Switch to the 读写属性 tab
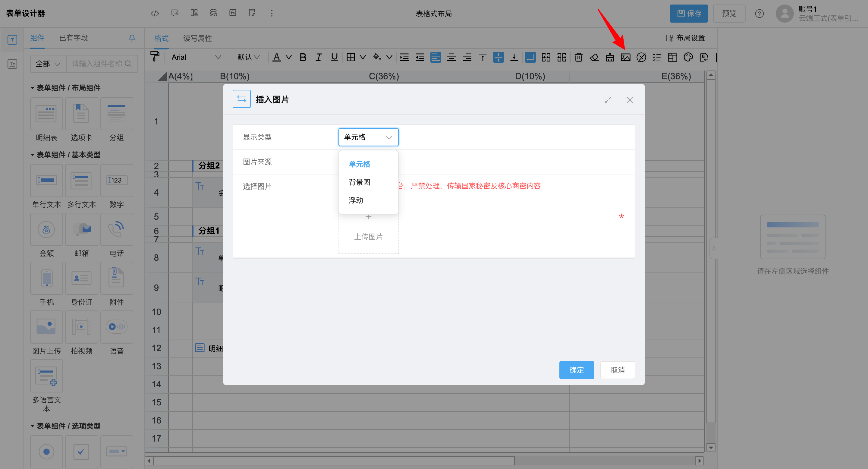868x469 pixels. [x=198, y=38]
